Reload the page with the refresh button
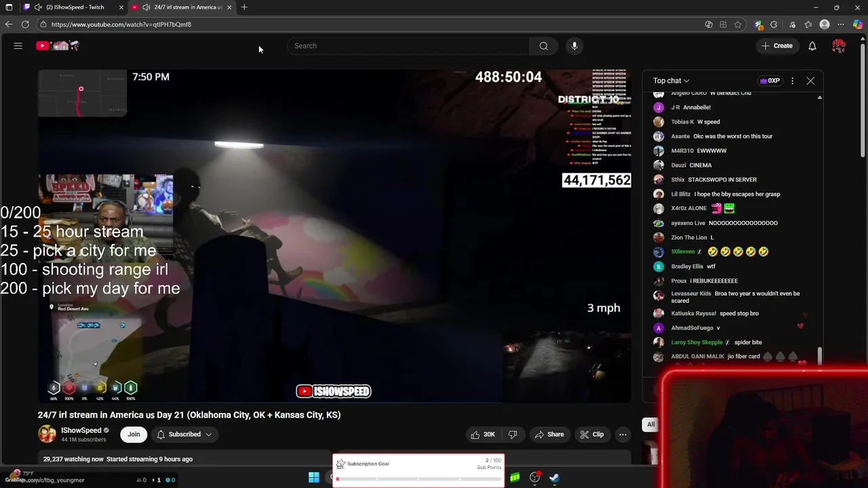This screenshot has height=488, width=868. pos(25,24)
